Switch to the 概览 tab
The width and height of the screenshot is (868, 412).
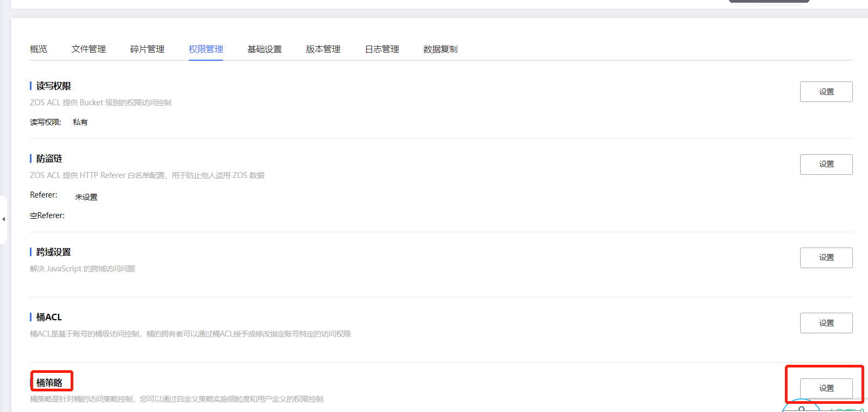pos(39,49)
